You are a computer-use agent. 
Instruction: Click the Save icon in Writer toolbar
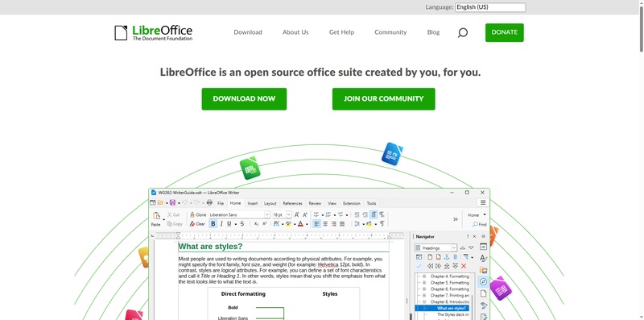pos(172,203)
